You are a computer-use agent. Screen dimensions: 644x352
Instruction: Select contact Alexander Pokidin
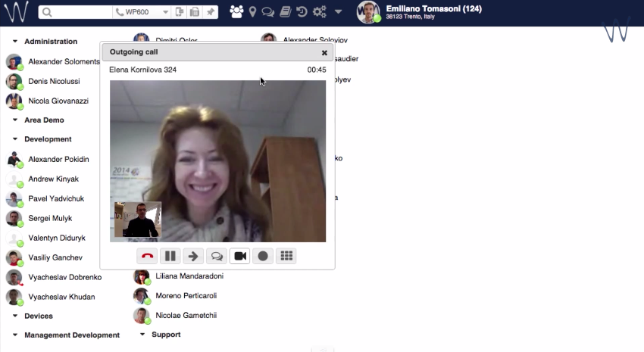pos(58,160)
